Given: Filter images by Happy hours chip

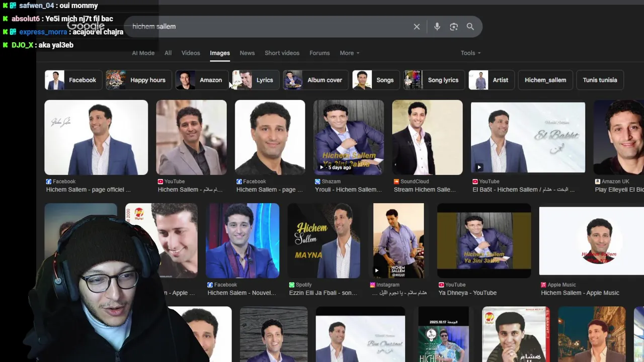Looking at the screenshot, I should pyautogui.click(x=138, y=80).
